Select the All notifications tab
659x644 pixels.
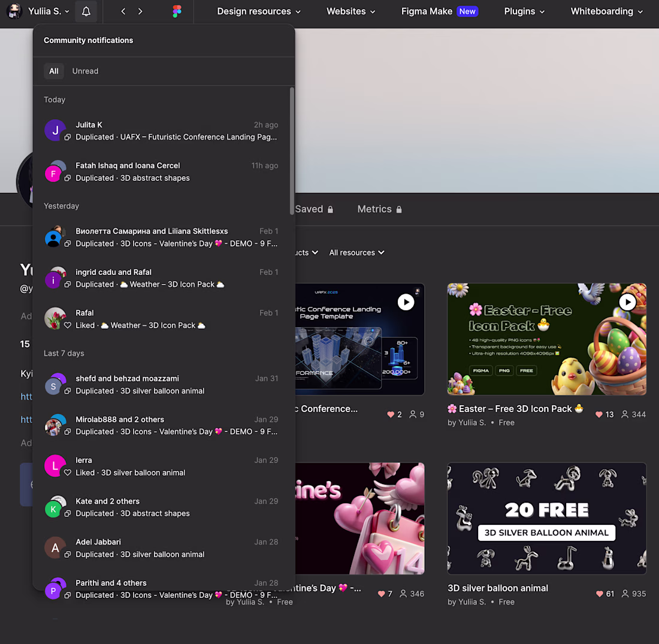point(54,71)
